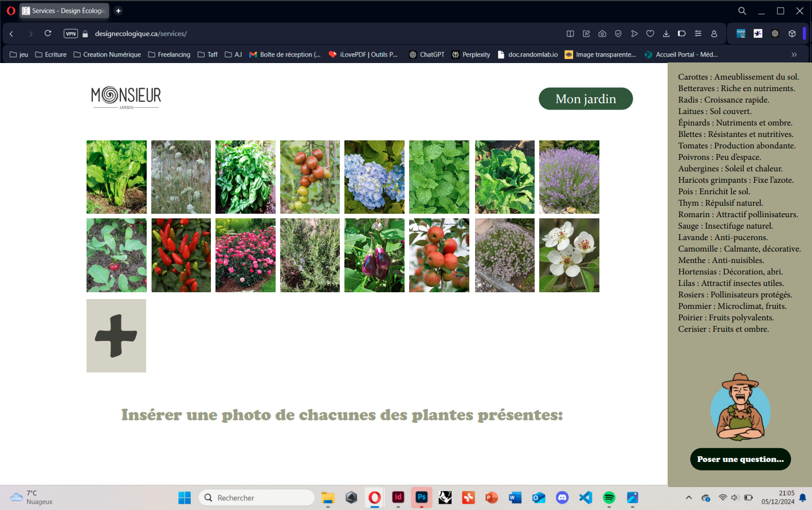This screenshot has width=812, height=510.
Task: Open the Creation Numérique bookmarks folder
Action: click(107, 54)
